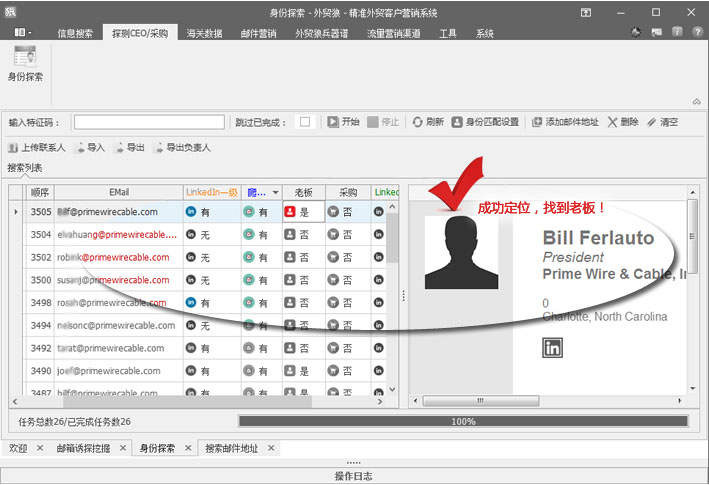Open the application menu dropdown at top-left

22,33
